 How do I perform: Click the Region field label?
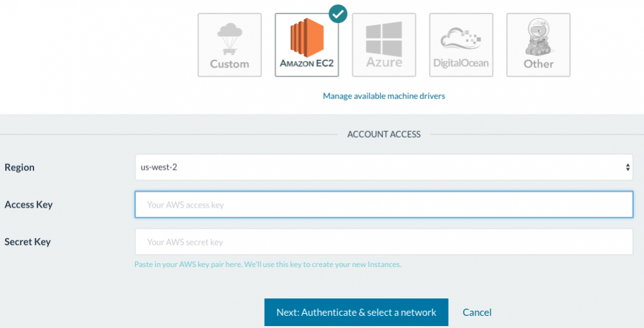[20, 167]
